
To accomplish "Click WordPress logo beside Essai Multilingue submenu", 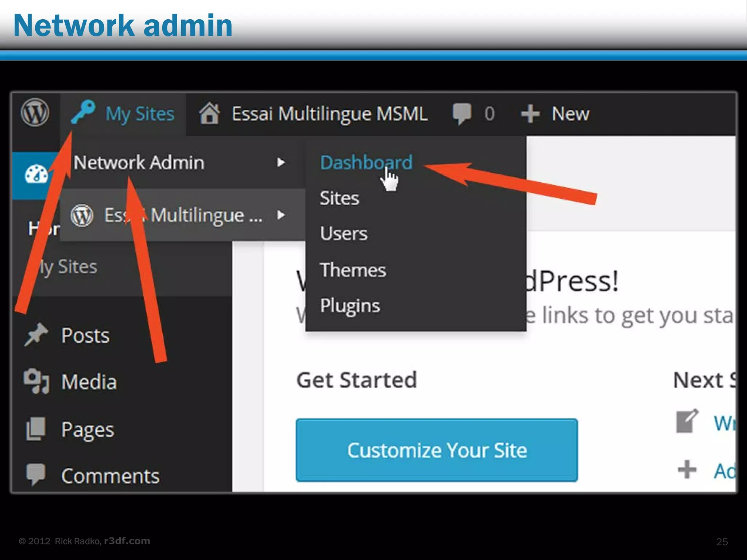I will point(82,215).
